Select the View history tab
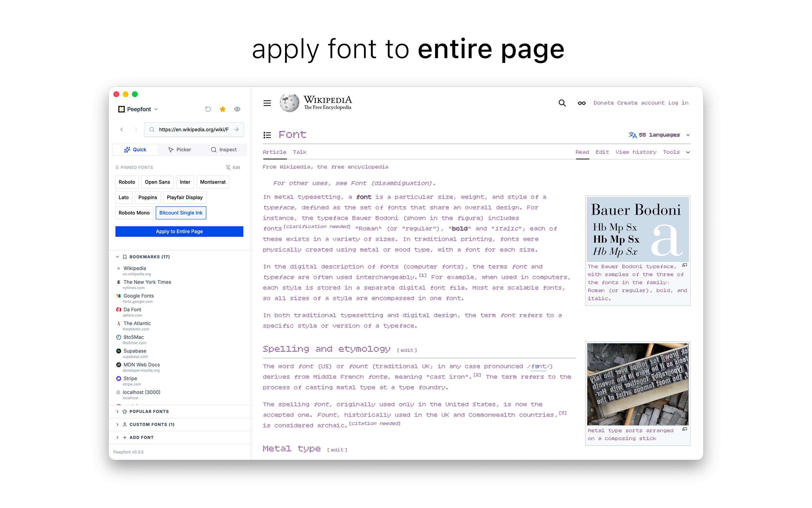This screenshot has width=812, height=508. coord(636,152)
